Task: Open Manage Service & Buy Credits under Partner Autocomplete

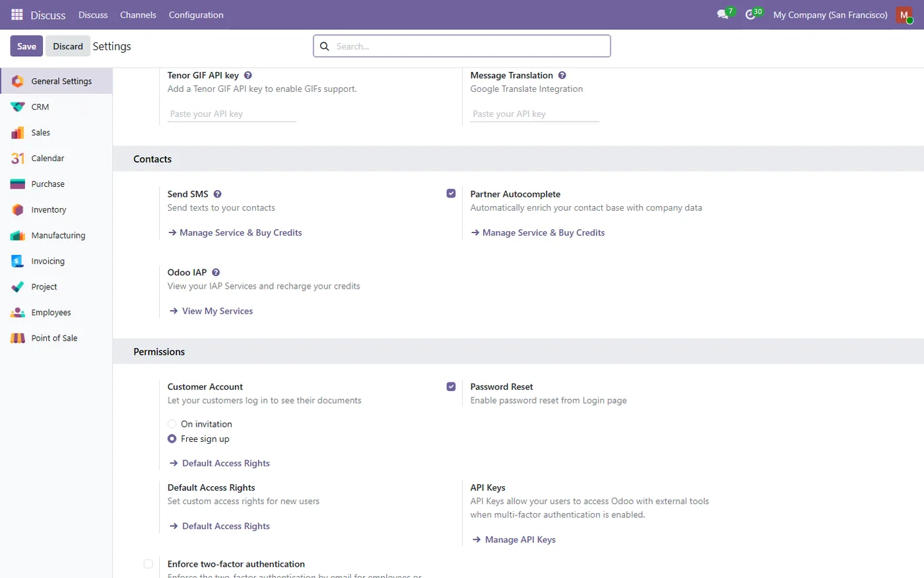Action: coord(538,233)
